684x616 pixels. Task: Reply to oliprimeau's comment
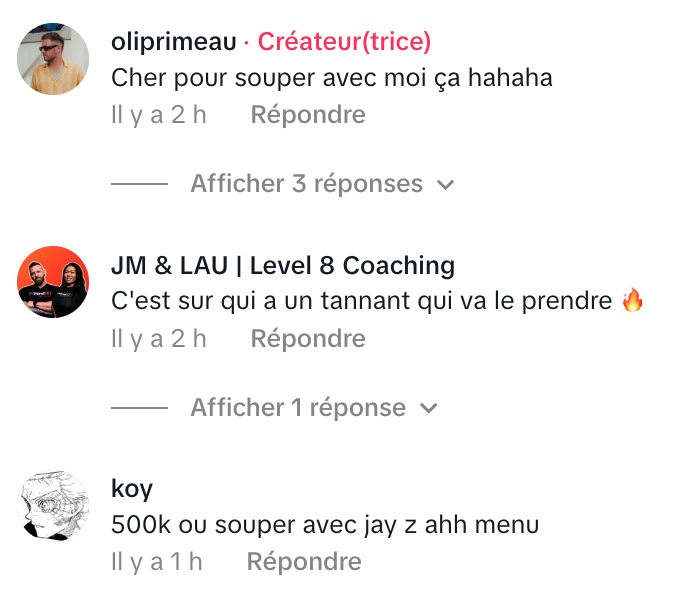pos(308,115)
